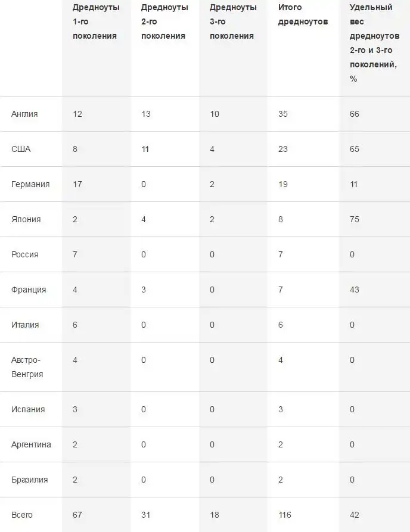Viewport: 410px width, 532px height.
Task: Select the 'Бразилия' row label
Action: point(30,480)
